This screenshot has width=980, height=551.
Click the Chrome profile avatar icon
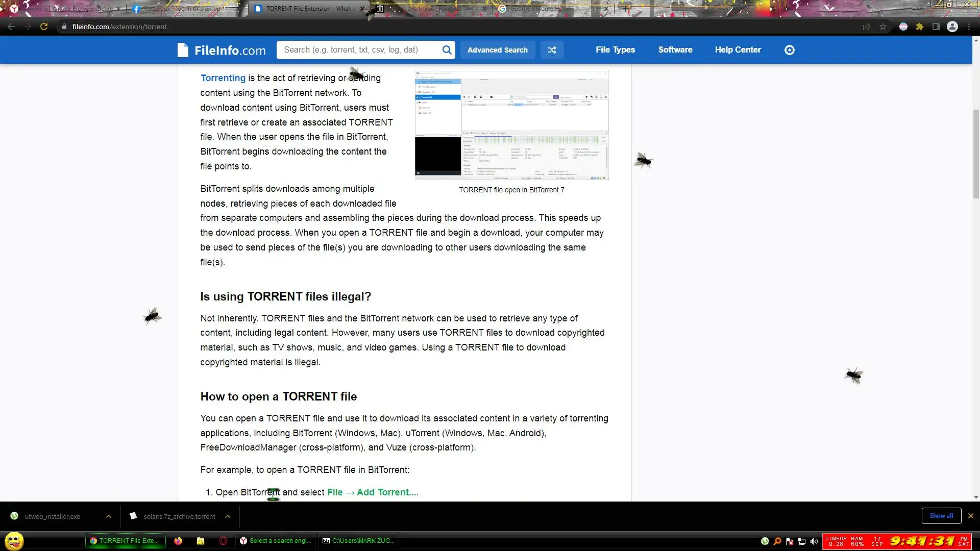952,27
